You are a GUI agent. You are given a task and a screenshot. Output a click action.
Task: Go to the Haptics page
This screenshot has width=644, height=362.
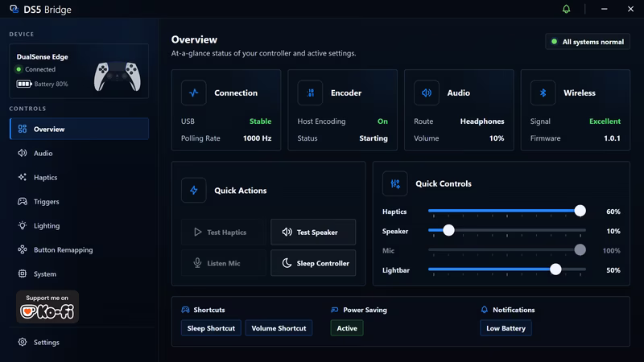(79, 177)
